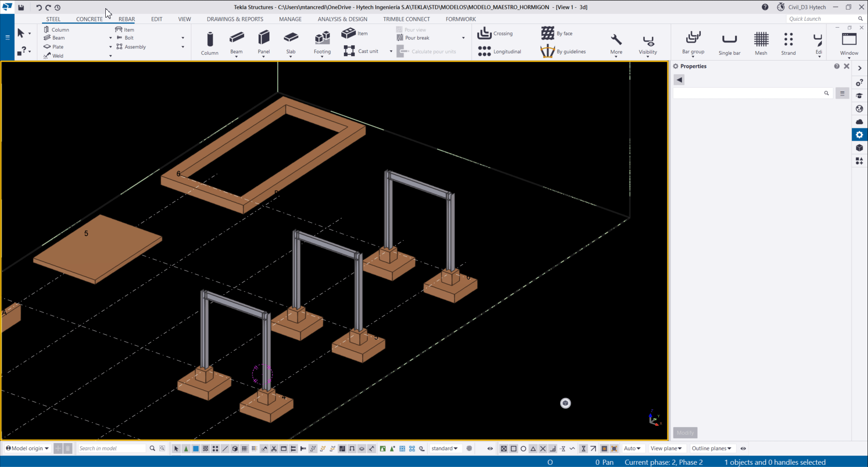Image resolution: width=868 pixels, height=467 pixels.
Task: Open the DRAWINGS & REPORTS tab
Action: 235,19
